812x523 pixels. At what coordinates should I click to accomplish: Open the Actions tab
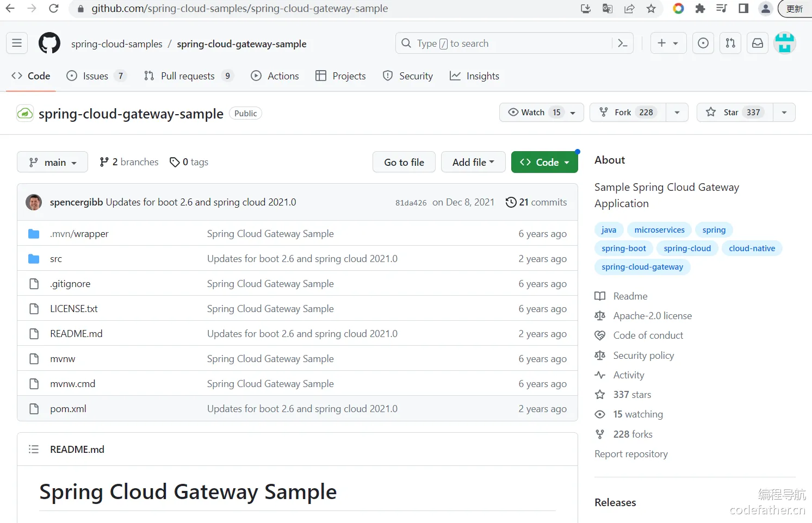(x=275, y=76)
